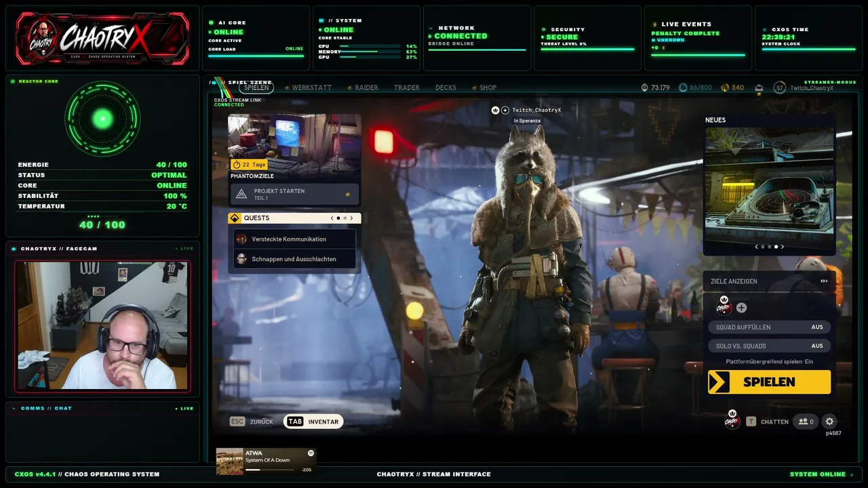Click the Versteckte Kommunikation quest avatar icon

(241, 239)
